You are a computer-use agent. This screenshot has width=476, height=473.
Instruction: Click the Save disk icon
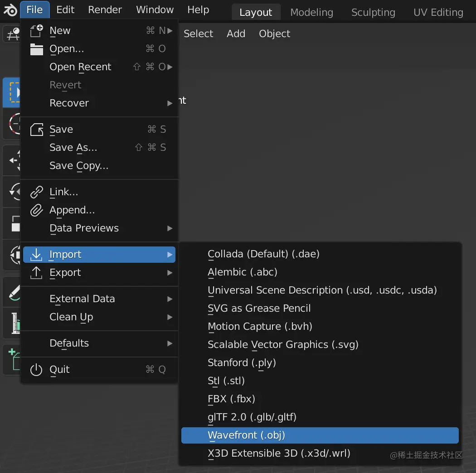pos(36,130)
